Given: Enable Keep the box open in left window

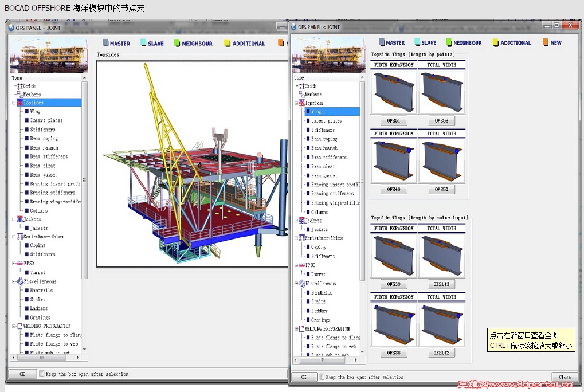Looking at the screenshot, I should (42, 374).
